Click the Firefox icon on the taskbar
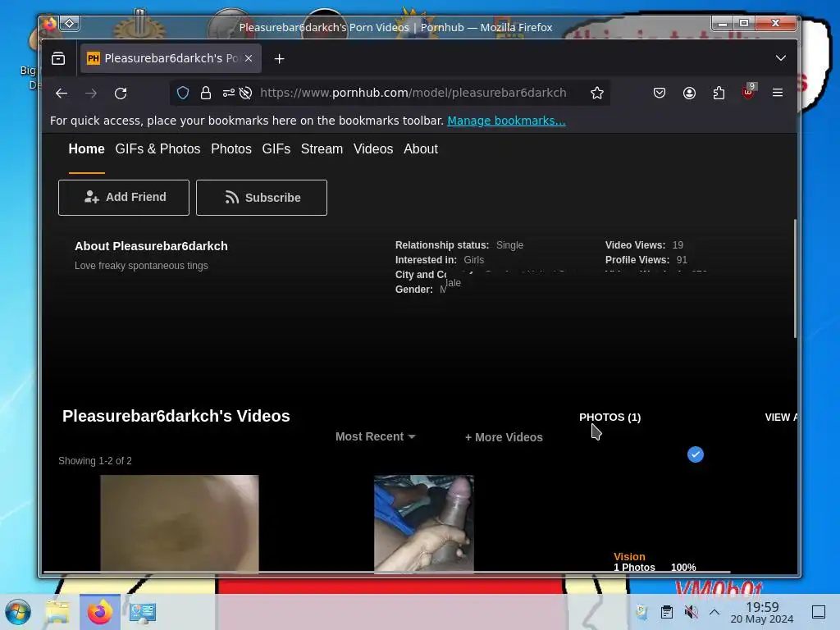The image size is (840, 630). pos(99,612)
